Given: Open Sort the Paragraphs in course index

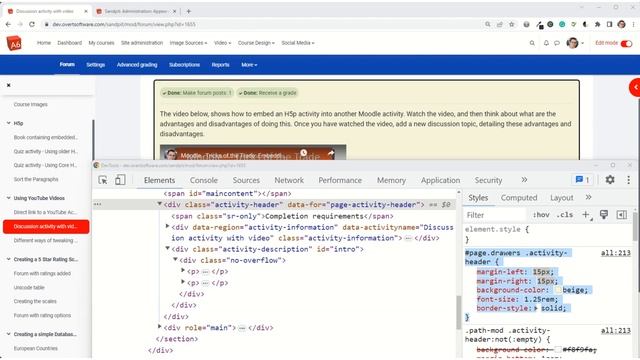Looking at the screenshot, I should coord(36,179).
